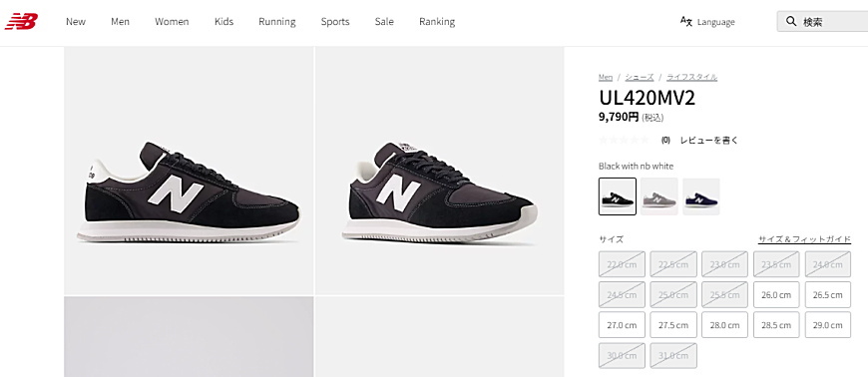
Task: Select the navy shoe color thumbnail
Action: pos(701,196)
